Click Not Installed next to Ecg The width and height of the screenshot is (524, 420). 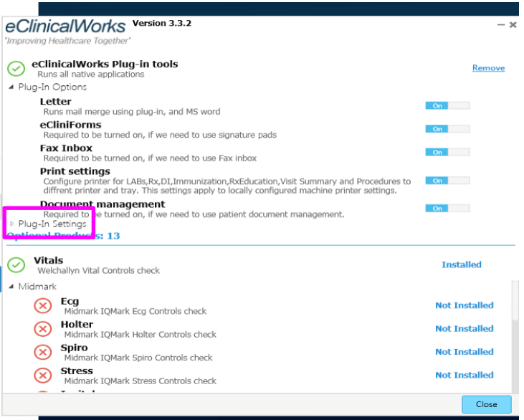[465, 305]
